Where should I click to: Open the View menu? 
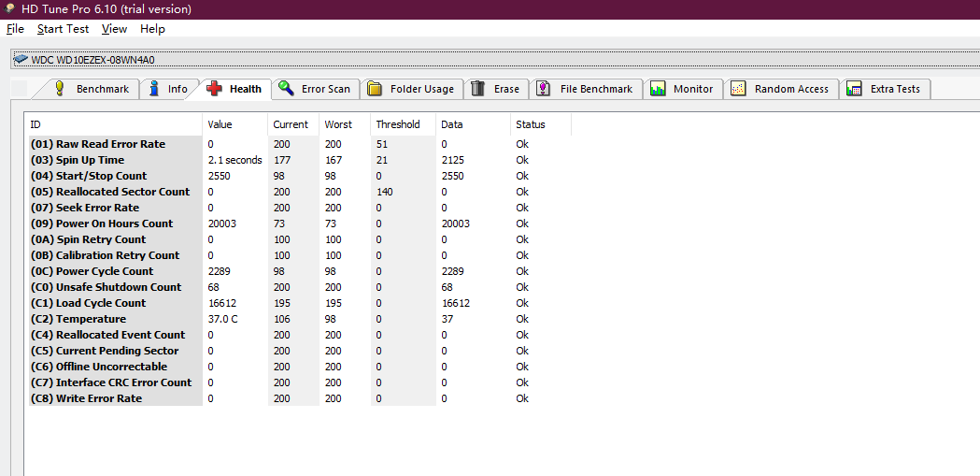[x=114, y=29]
